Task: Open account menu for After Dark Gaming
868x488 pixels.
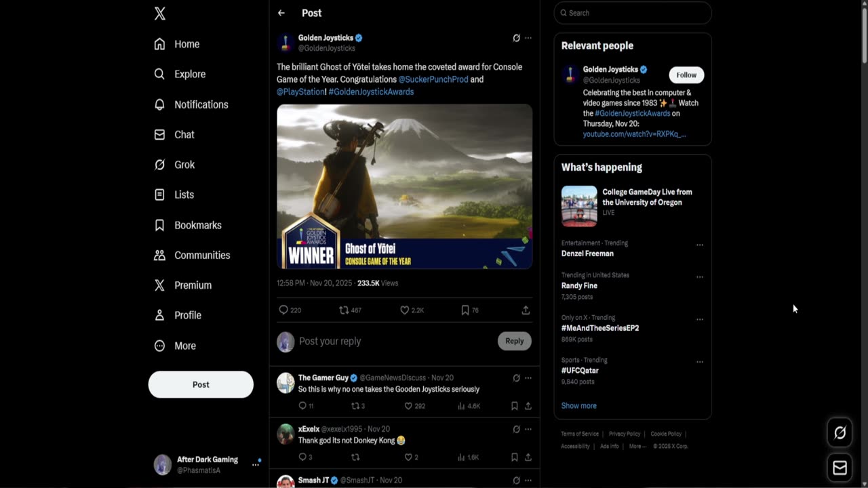Action: pos(208,464)
